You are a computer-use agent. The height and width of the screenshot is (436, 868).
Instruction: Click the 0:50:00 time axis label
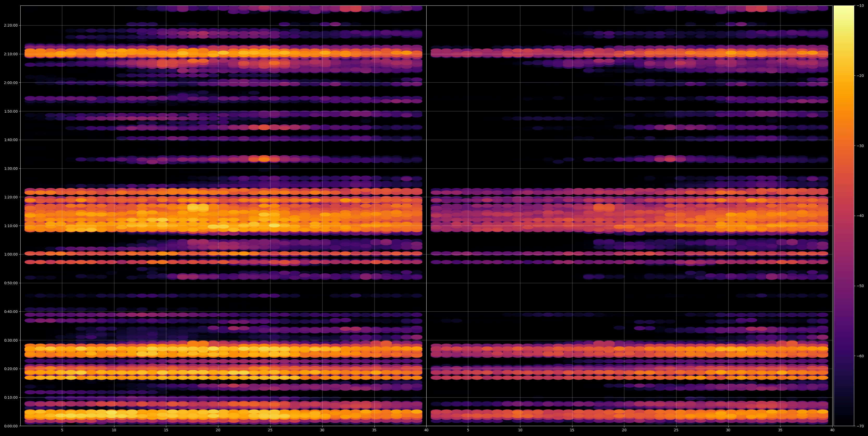pyautogui.click(x=11, y=283)
